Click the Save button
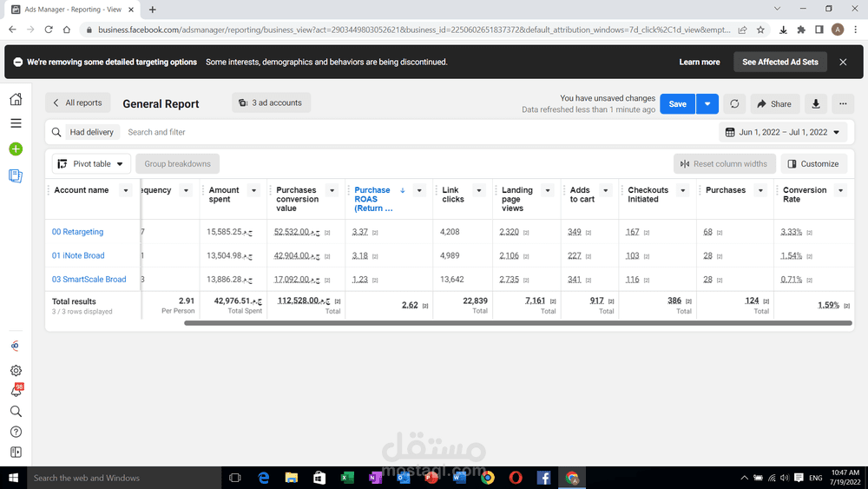Image resolution: width=868 pixels, height=489 pixels. tap(677, 104)
